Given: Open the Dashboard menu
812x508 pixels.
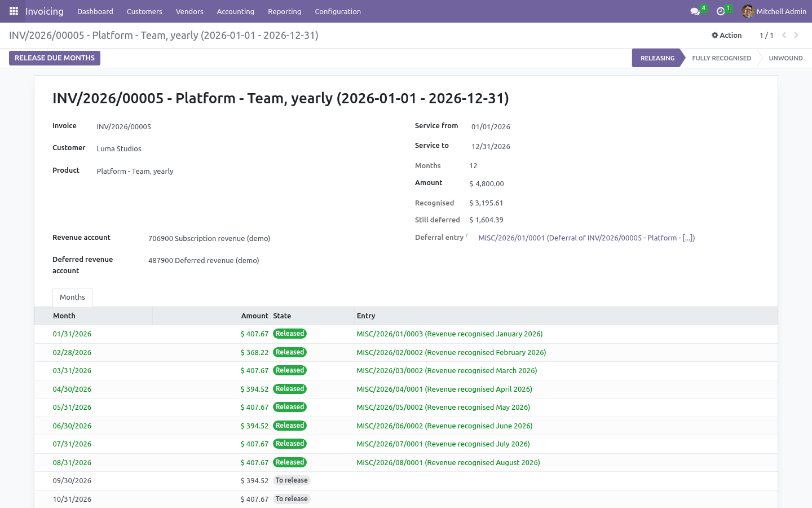Looking at the screenshot, I should coord(95,11).
